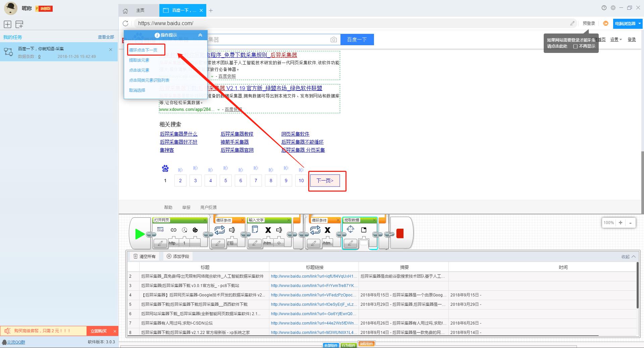Click the crosshair target icon in the 提取数据 block
Viewport: 644px width, 348px height.
[x=351, y=229]
